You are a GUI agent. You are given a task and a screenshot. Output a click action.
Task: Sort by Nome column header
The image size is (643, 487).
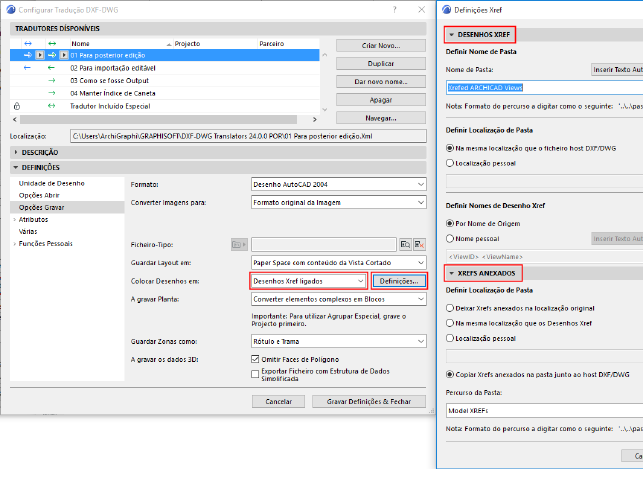tap(80, 43)
